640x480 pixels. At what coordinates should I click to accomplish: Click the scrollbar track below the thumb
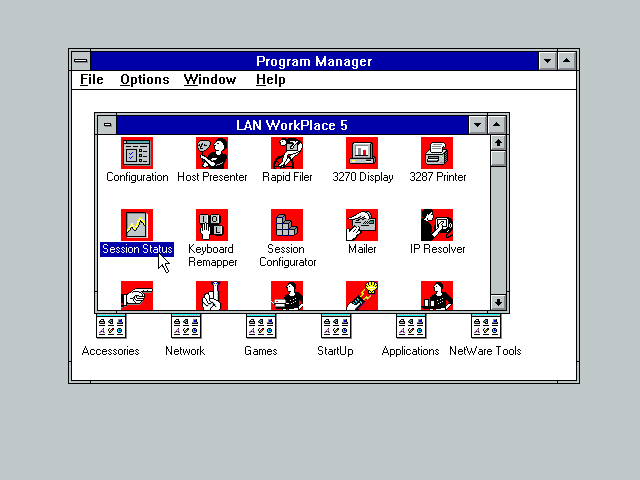click(498, 231)
